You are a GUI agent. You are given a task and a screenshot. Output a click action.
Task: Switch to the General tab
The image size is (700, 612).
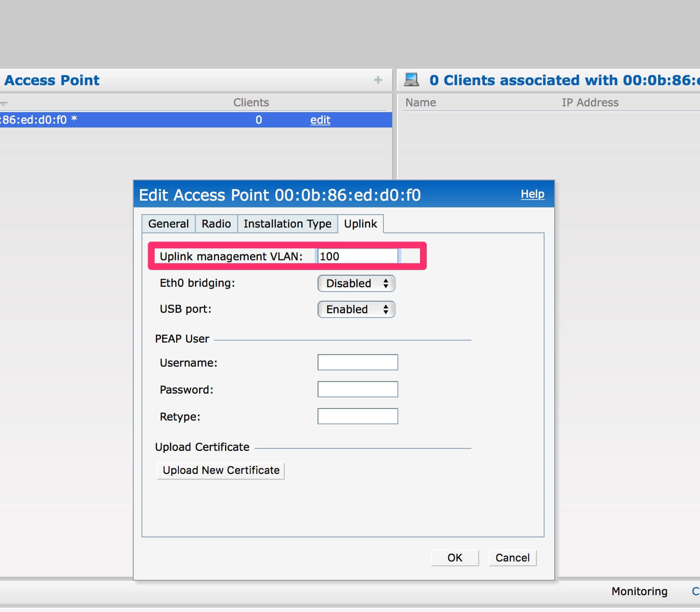[x=168, y=224]
